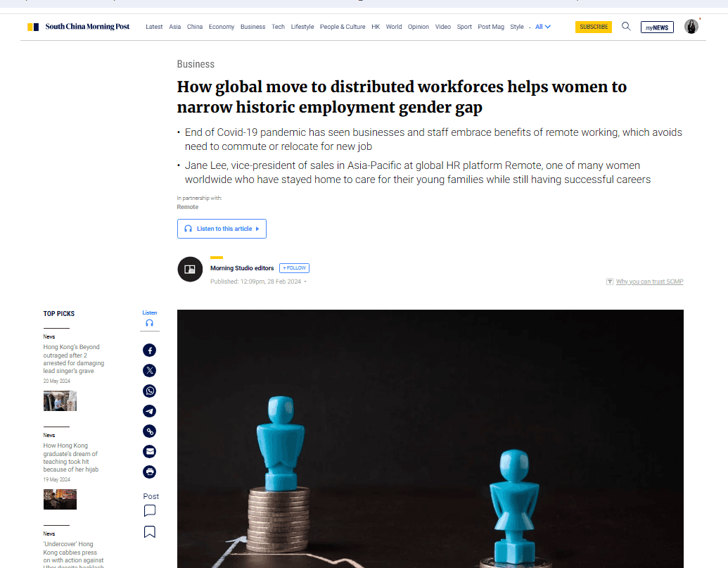
Task: Share article by email icon
Action: click(150, 451)
